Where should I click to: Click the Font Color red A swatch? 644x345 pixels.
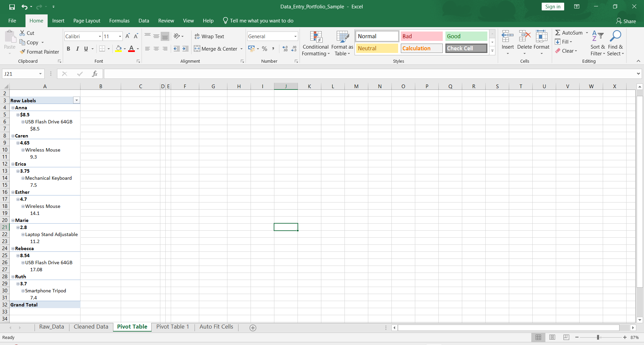(131, 49)
